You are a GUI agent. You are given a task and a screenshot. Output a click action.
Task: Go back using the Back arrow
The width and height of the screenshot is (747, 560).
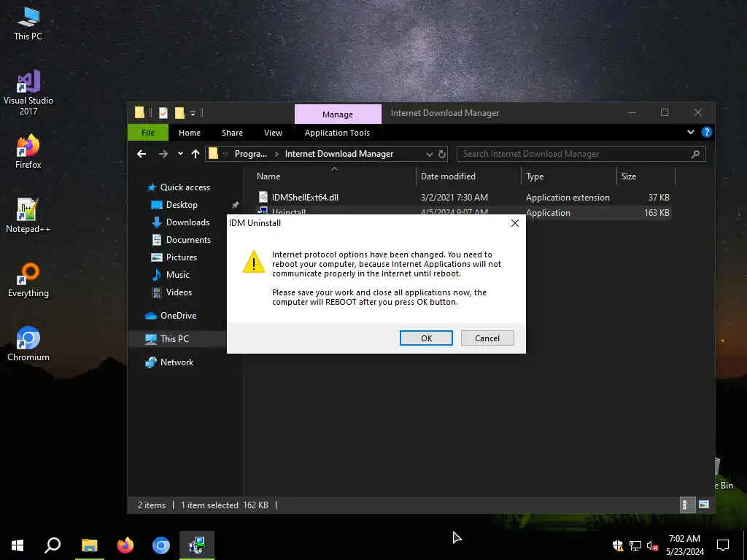(142, 154)
